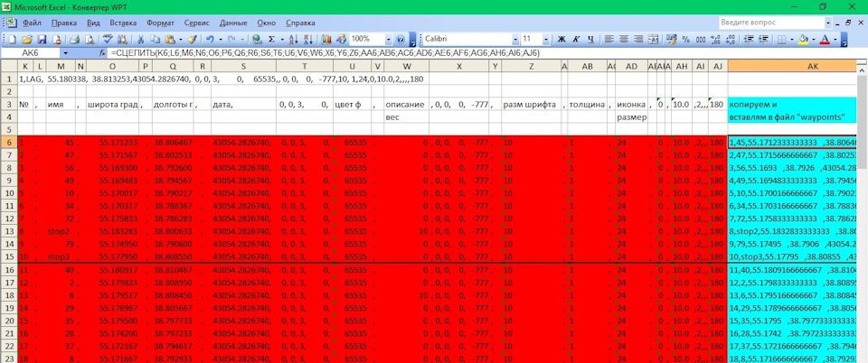Open the Справка menu
868x363 pixels.
coord(300,23)
